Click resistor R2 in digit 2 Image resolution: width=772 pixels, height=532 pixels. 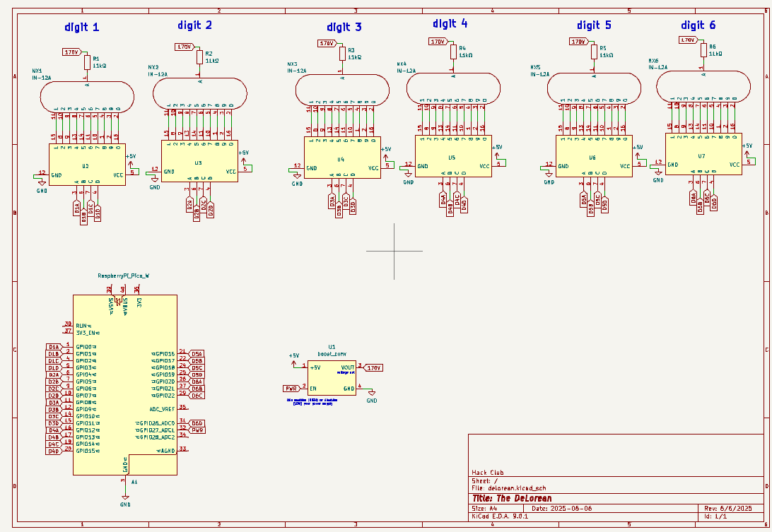click(x=199, y=57)
